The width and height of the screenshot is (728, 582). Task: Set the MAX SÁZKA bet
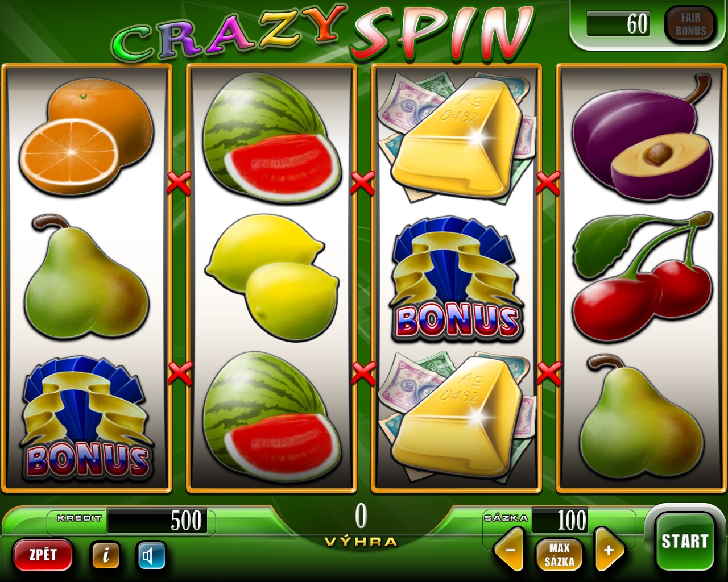coord(559,555)
